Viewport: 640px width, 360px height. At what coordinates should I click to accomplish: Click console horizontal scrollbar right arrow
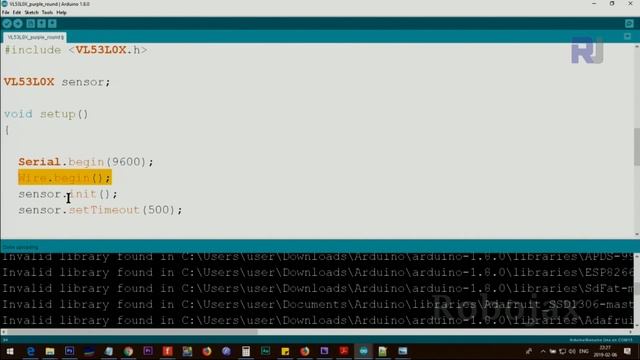click(631, 332)
